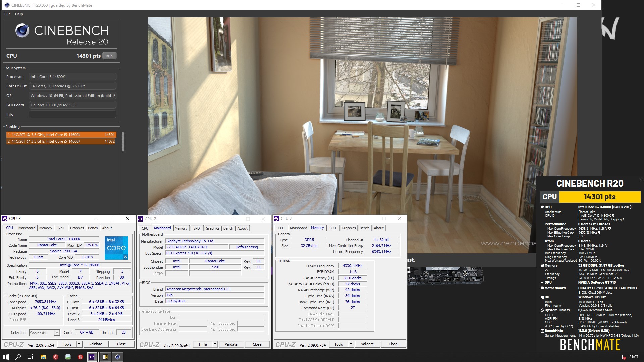Click the first CPU-Z window's title icon
Image resolution: width=644 pixels, height=362 pixels.
point(5,219)
